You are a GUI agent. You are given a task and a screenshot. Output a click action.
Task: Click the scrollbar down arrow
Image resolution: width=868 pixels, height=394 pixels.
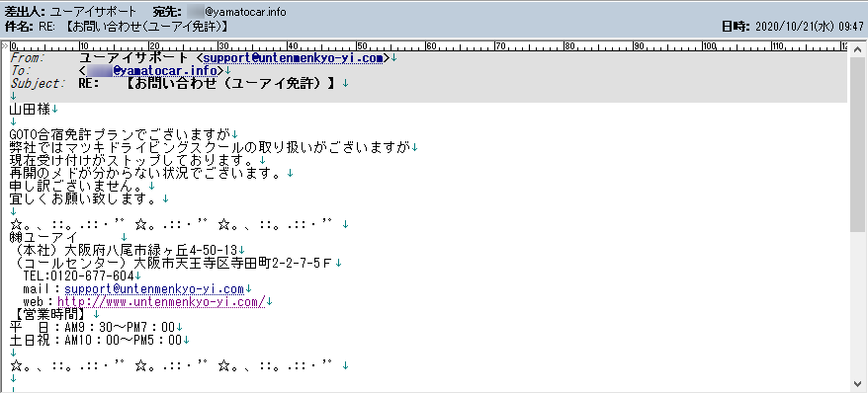(x=857, y=384)
